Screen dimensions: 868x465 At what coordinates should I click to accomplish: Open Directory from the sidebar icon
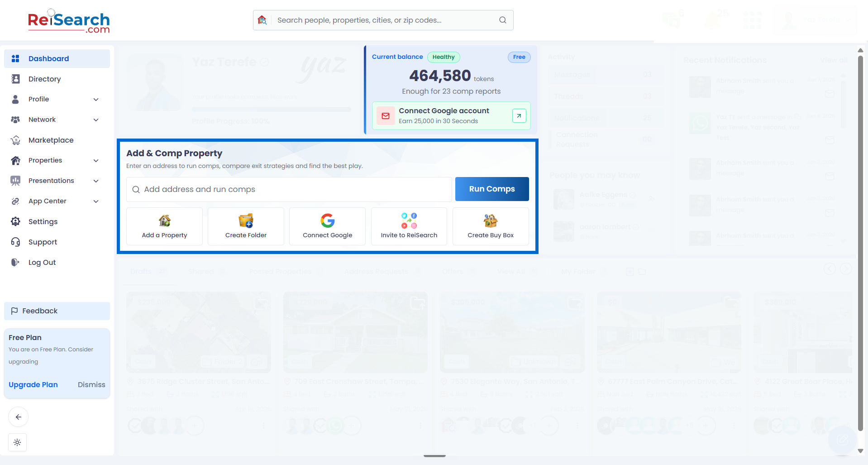15,79
